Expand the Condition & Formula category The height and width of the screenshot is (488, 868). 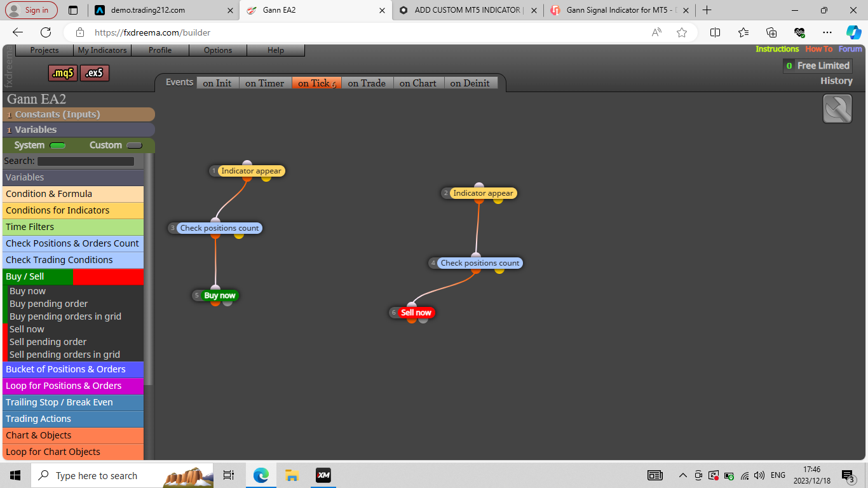(x=73, y=194)
